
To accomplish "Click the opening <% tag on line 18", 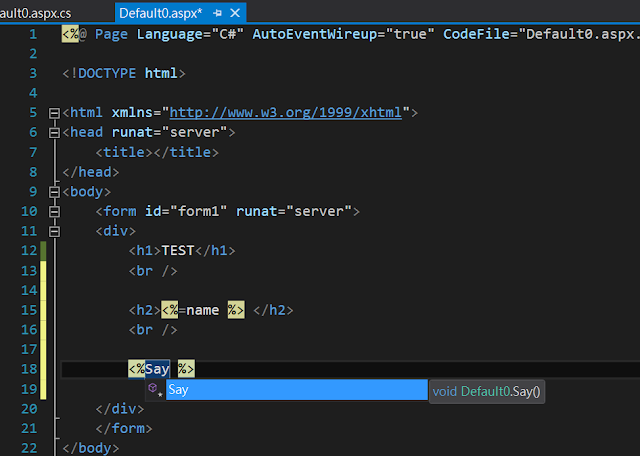I will tap(136, 369).
